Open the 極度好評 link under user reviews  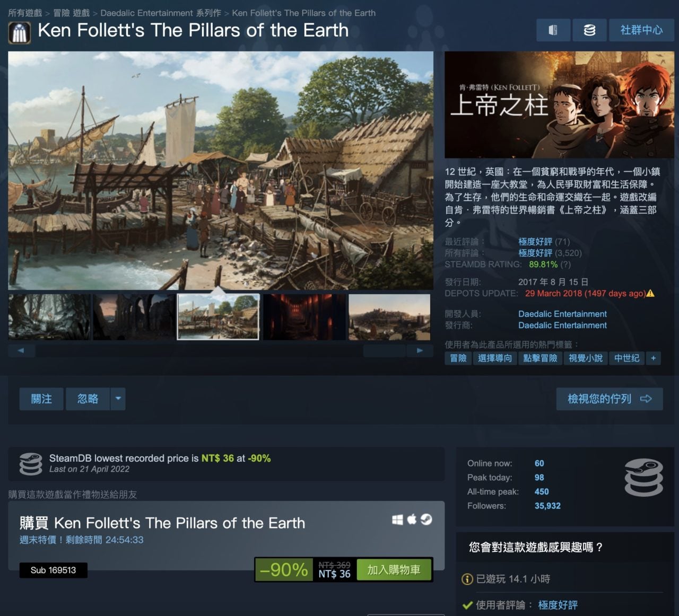[558, 605]
